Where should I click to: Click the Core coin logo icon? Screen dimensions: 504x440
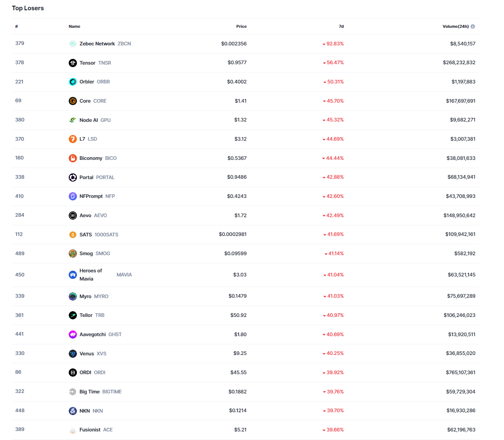point(73,101)
